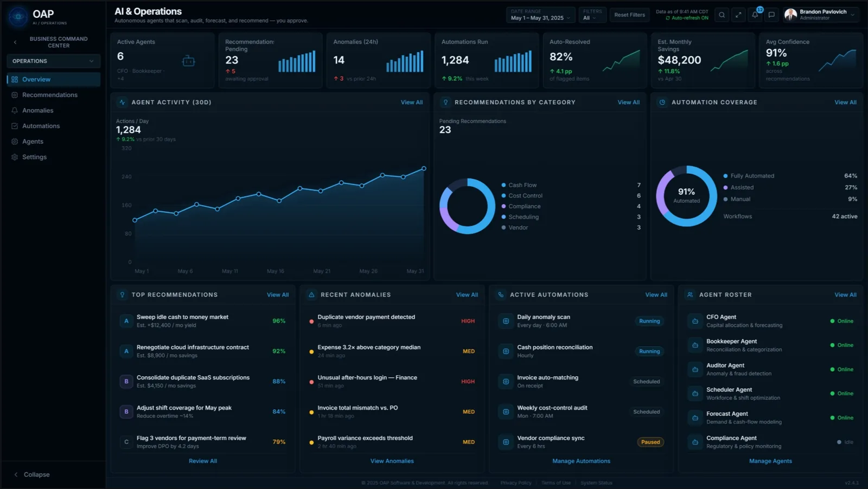Click the Manual legend gray dot
This screenshot has width=868, height=489.
tap(726, 199)
